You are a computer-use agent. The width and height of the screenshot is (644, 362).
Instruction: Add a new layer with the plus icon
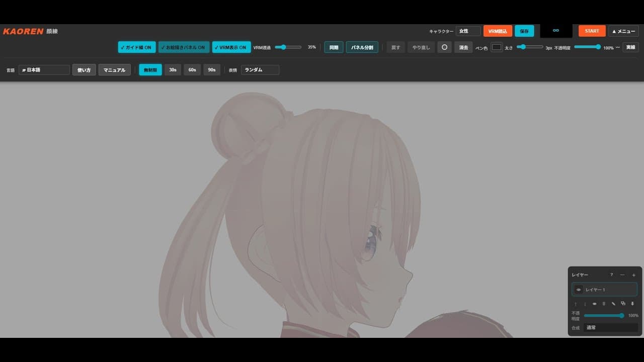pos(632,275)
